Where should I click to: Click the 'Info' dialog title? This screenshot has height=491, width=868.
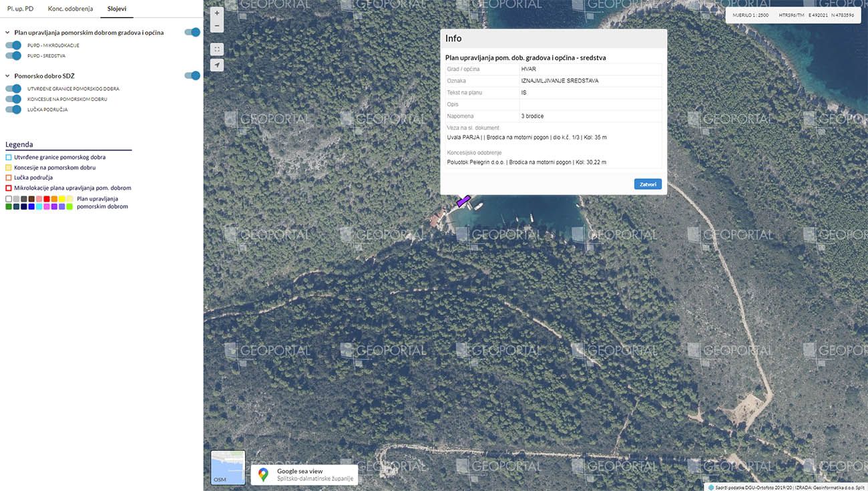pos(453,39)
